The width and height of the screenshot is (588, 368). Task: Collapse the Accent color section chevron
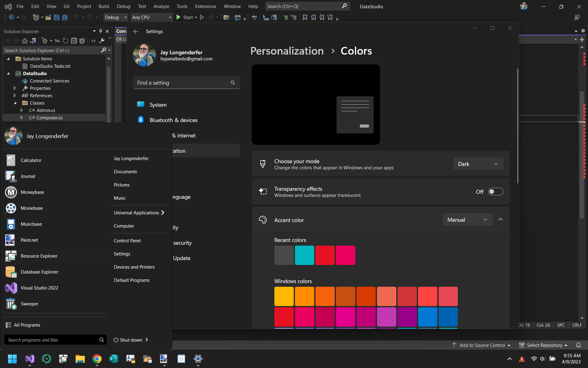point(500,220)
